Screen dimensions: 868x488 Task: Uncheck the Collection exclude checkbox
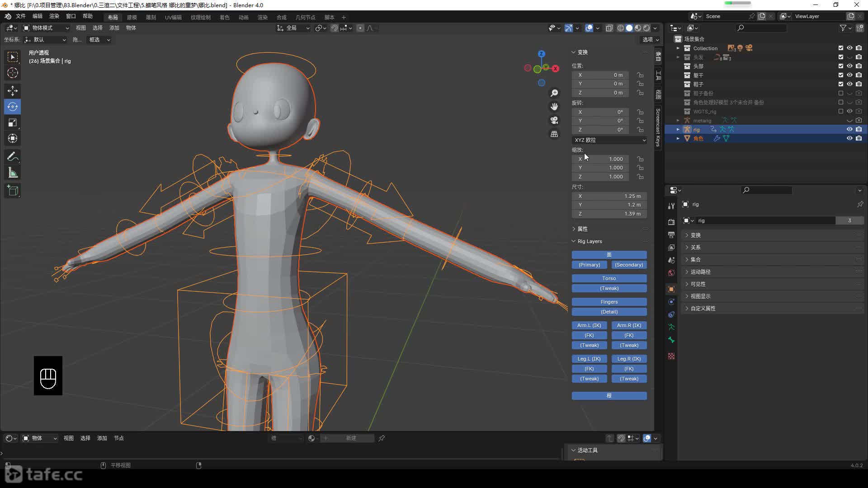pos(841,48)
